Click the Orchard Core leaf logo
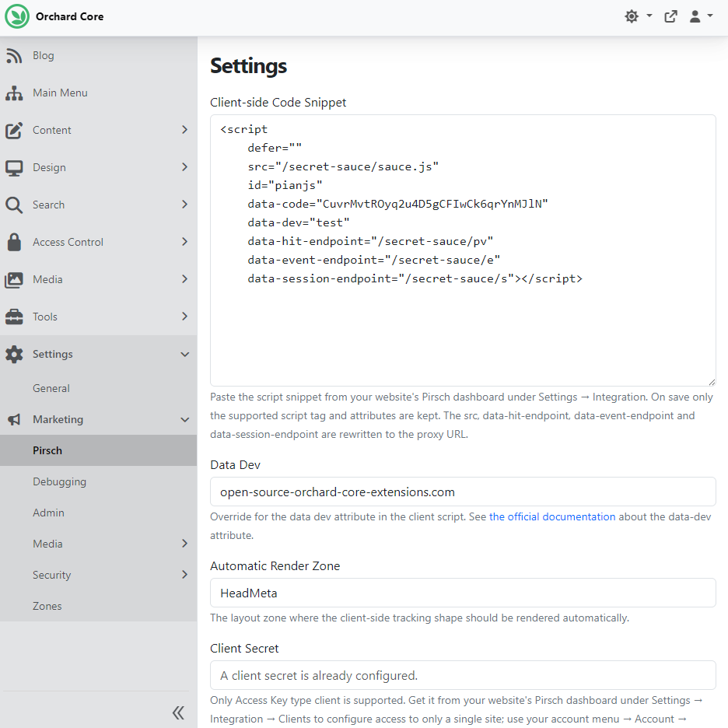 coord(17,16)
